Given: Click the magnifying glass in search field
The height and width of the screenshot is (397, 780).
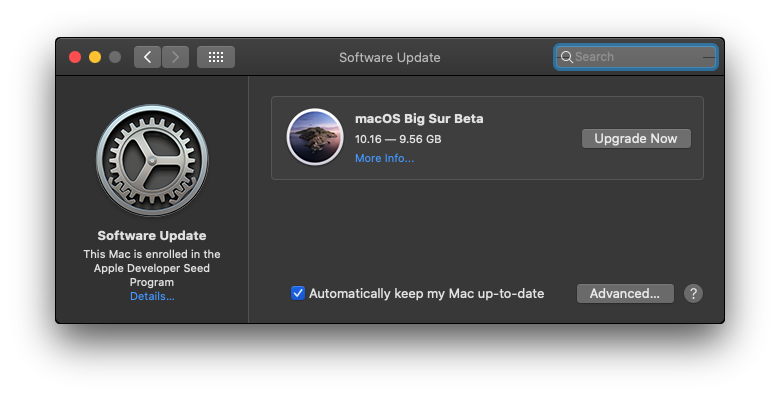Looking at the screenshot, I should [x=566, y=57].
